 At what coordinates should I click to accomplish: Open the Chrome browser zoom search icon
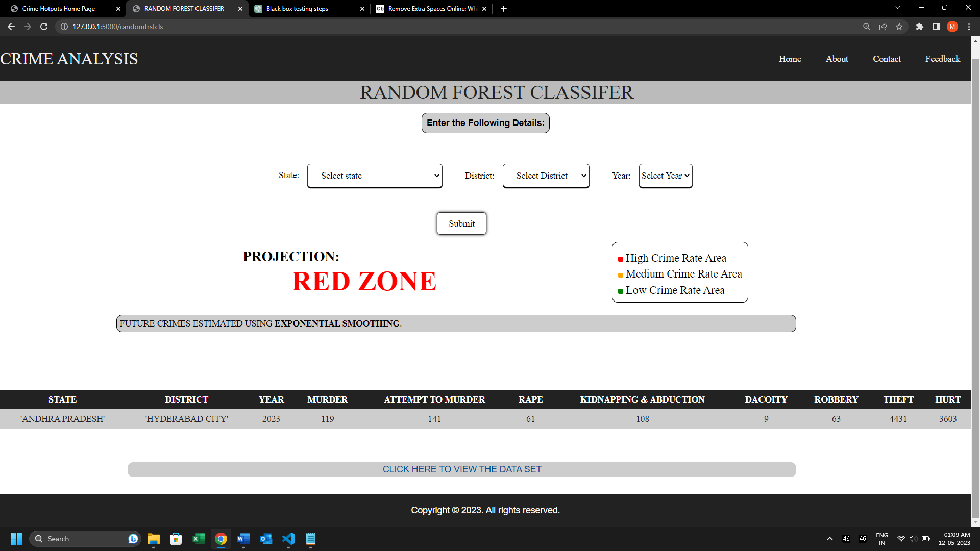(866, 27)
